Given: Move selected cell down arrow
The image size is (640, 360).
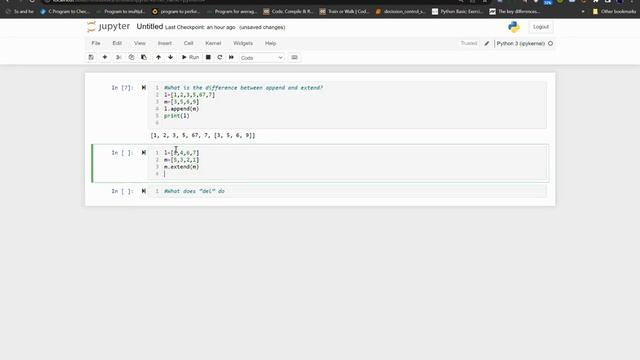Looking at the screenshot, I should tap(171, 58).
